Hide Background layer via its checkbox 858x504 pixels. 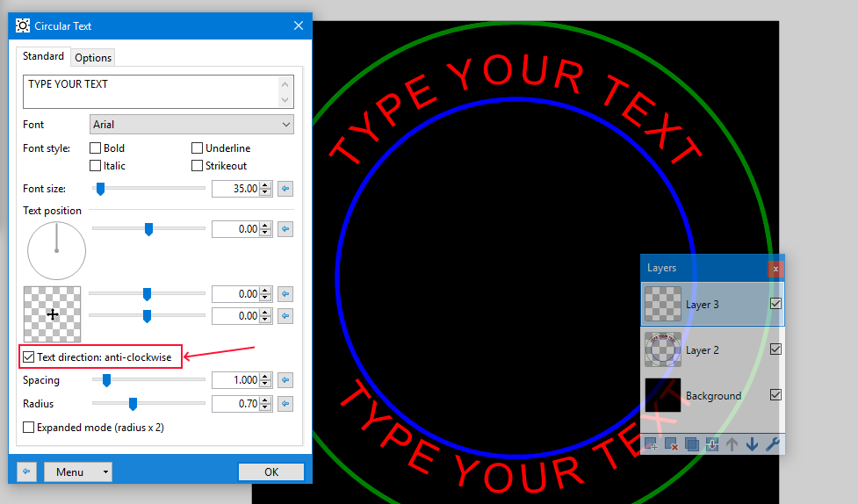click(775, 394)
